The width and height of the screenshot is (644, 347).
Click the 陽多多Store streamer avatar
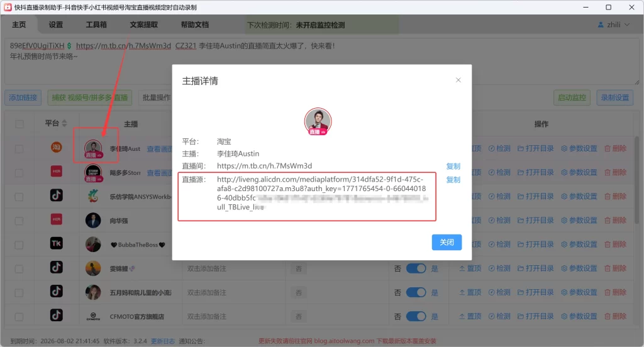tap(93, 172)
